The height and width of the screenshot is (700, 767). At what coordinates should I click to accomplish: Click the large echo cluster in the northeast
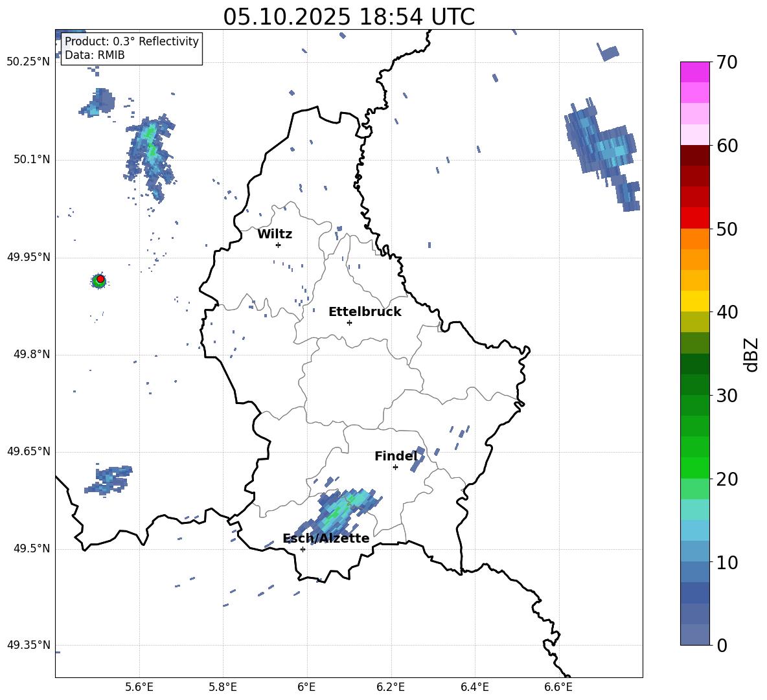click(x=602, y=155)
